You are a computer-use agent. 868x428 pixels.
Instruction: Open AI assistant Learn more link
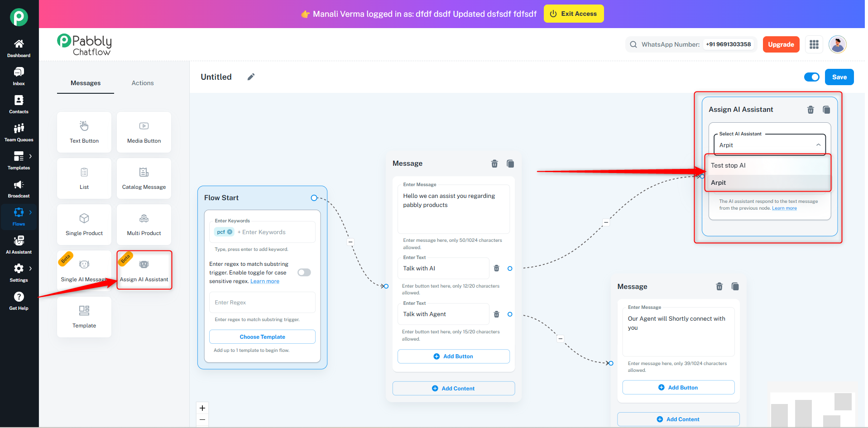pyautogui.click(x=784, y=208)
